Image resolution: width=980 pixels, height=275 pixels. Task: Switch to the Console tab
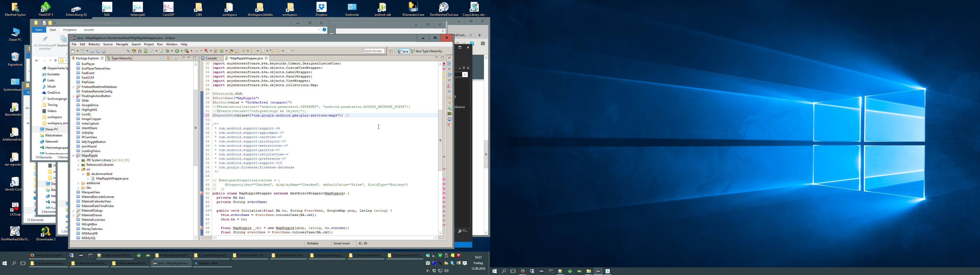(x=211, y=58)
